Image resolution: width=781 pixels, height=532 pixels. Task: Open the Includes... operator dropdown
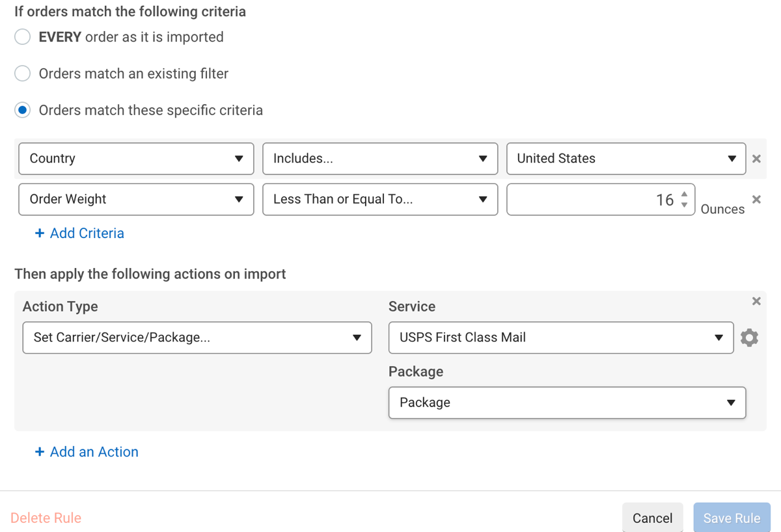click(x=380, y=159)
